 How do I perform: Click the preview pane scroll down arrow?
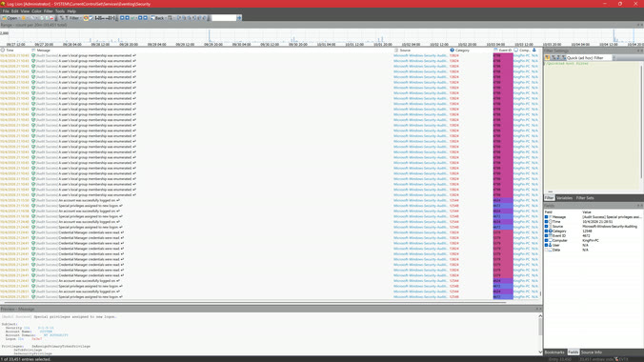[540, 352]
